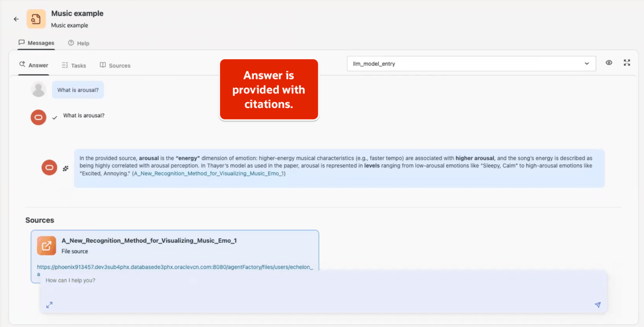Screen dimensions: 644x327
Task: Click the user message What is arousal?
Action: (x=78, y=90)
